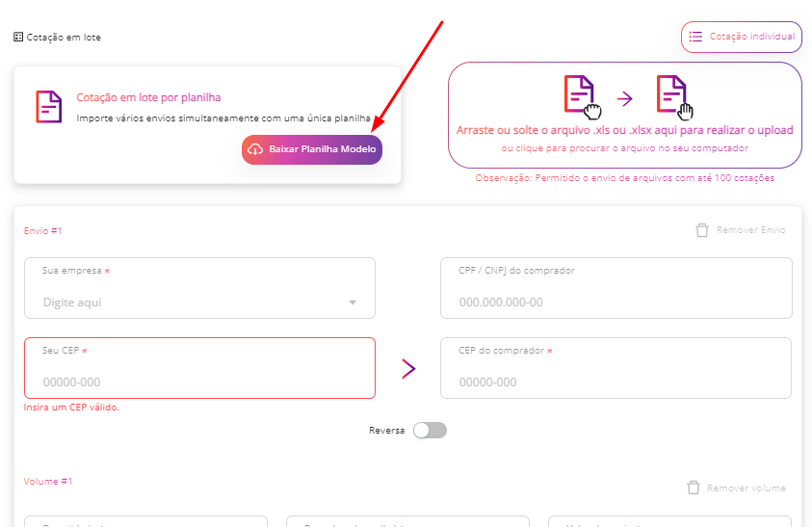
Task: Click the Cotação em lote grid icon
Action: (x=18, y=37)
